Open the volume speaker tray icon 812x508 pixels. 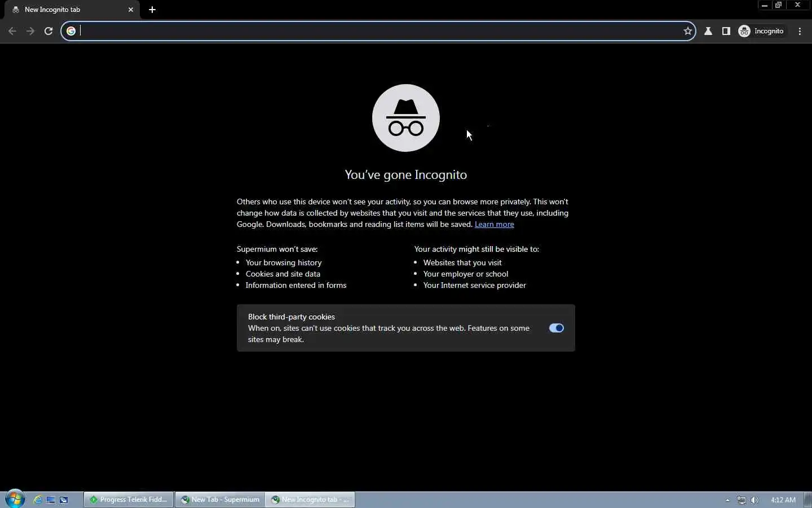[754, 500]
